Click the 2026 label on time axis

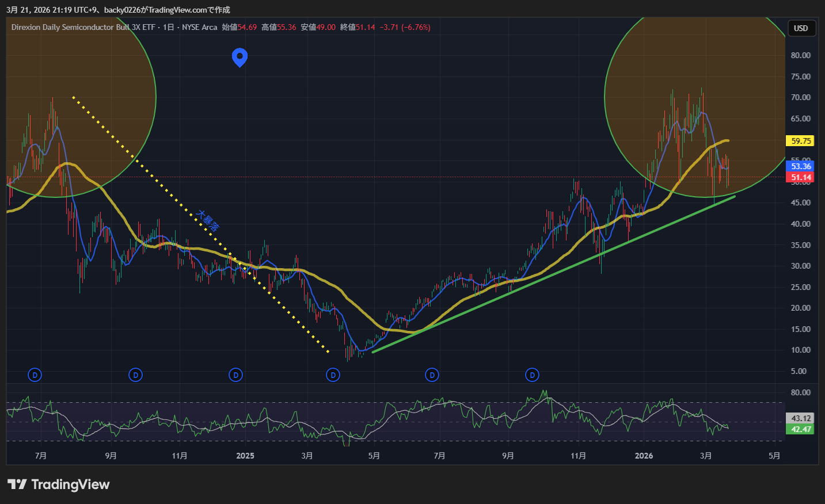coord(644,456)
